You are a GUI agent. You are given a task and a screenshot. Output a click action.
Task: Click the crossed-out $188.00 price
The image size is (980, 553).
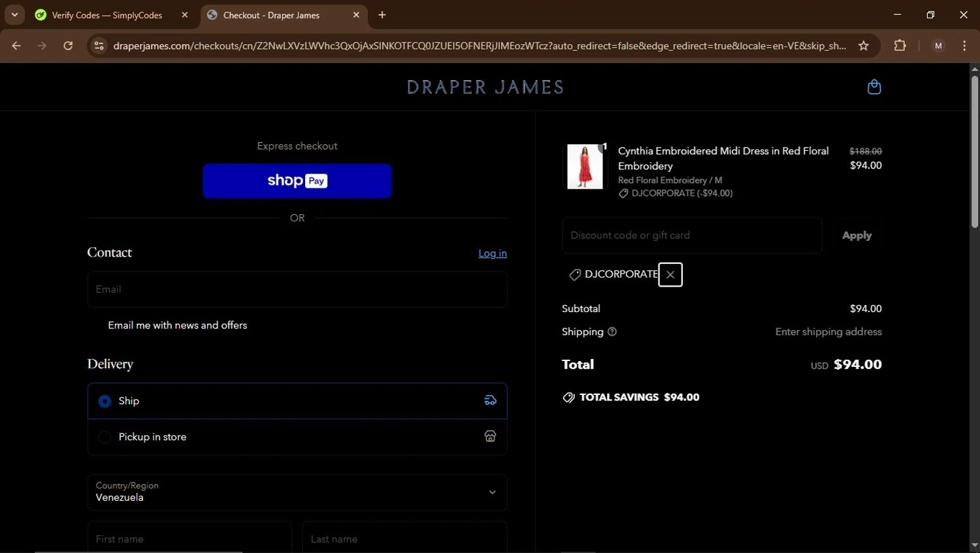click(x=866, y=151)
